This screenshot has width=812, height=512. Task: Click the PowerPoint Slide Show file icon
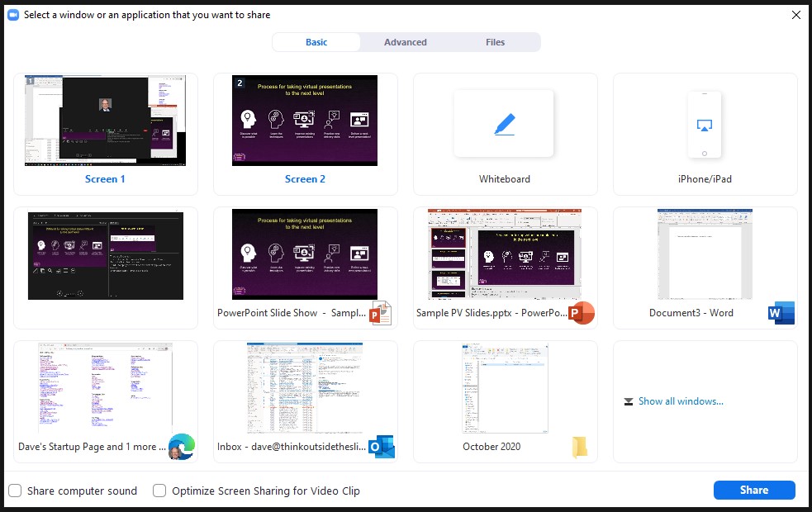click(x=380, y=313)
